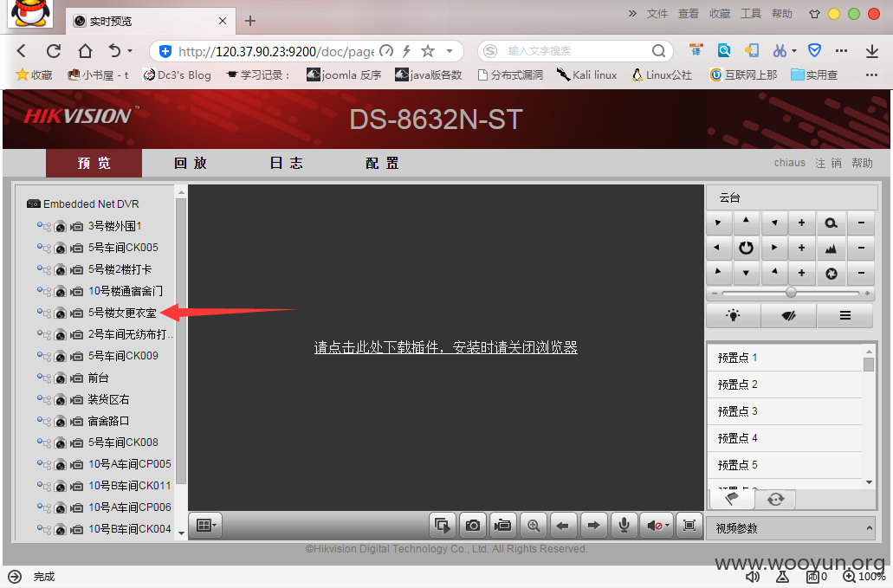Select 预置点 3 in preset list
The width and height of the screenshot is (893, 588).
[785, 411]
